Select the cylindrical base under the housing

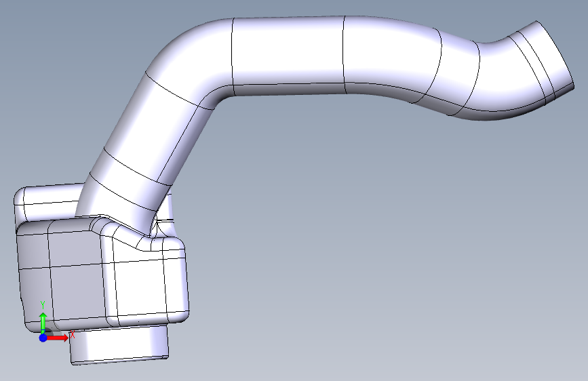tap(119, 344)
